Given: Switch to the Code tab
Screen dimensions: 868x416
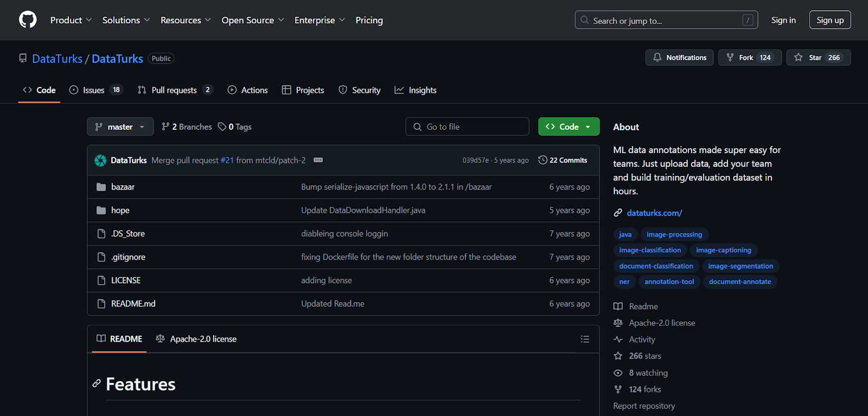Looking at the screenshot, I should 39,90.
